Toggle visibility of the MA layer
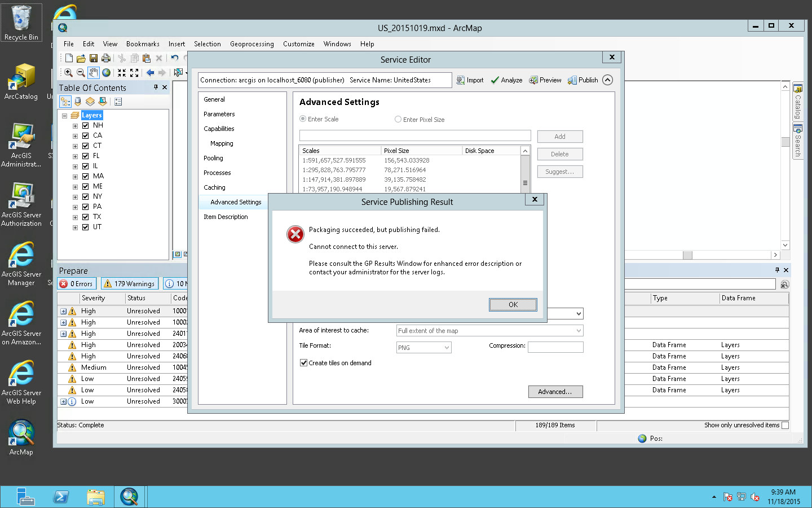Screen dimensions: 812x508 (86, 176)
